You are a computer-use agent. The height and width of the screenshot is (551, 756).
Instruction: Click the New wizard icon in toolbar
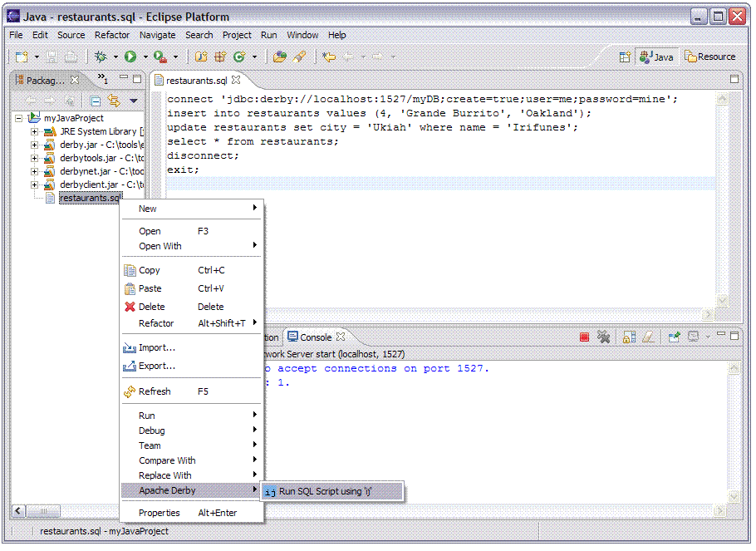click(x=22, y=57)
